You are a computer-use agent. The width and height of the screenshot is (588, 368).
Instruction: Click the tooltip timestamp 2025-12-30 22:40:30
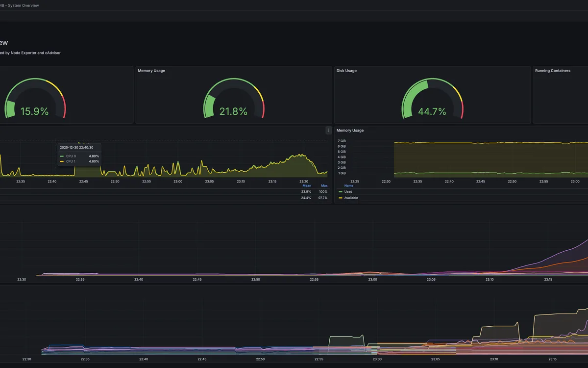(x=76, y=147)
